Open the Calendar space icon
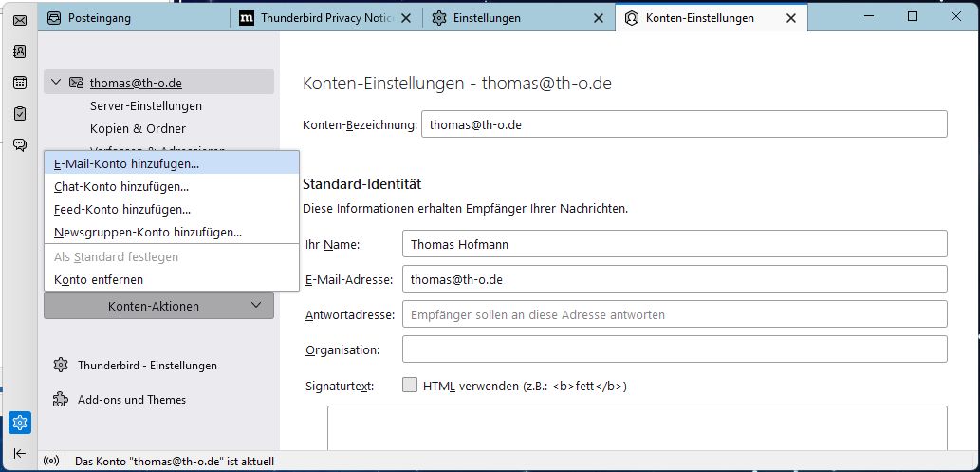 (19, 83)
